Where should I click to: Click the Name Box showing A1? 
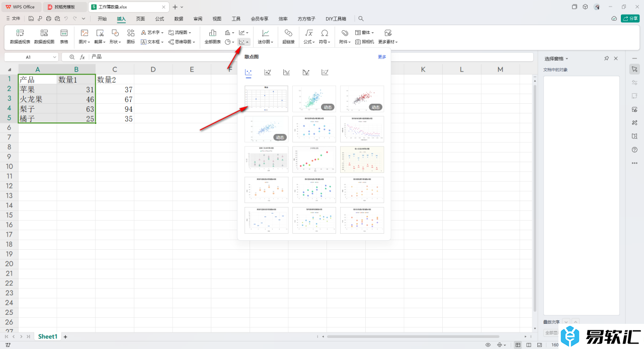click(x=30, y=57)
